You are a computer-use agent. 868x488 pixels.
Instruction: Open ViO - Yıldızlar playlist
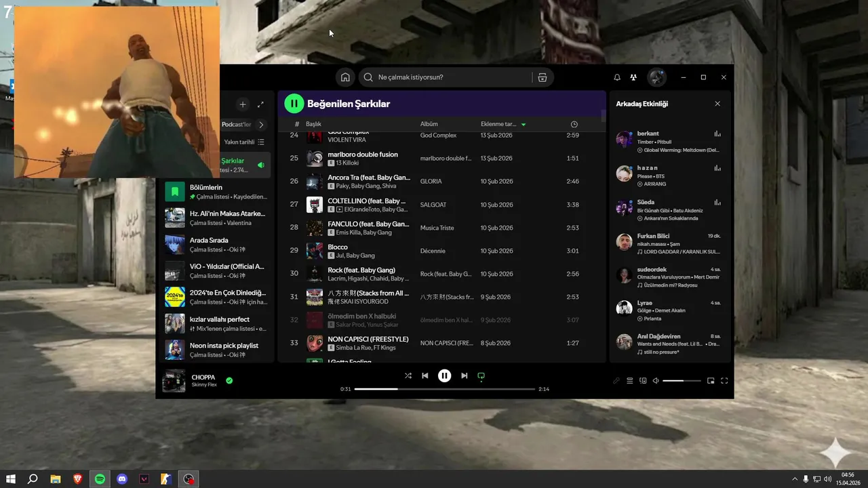coord(217,270)
